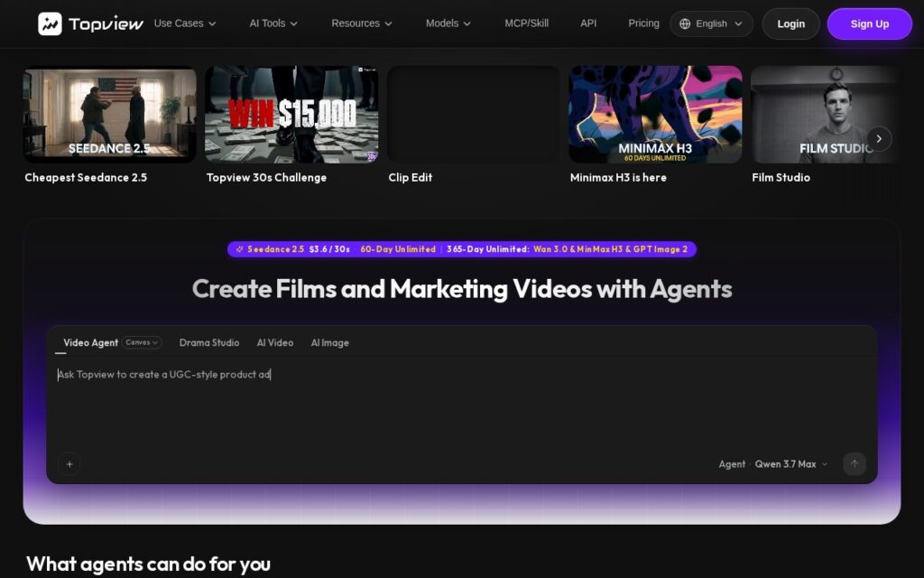This screenshot has width=924, height=578.
Task: Open the Use Cases dropdown menu
Action: pyautogui.click(x=184, y=23)
